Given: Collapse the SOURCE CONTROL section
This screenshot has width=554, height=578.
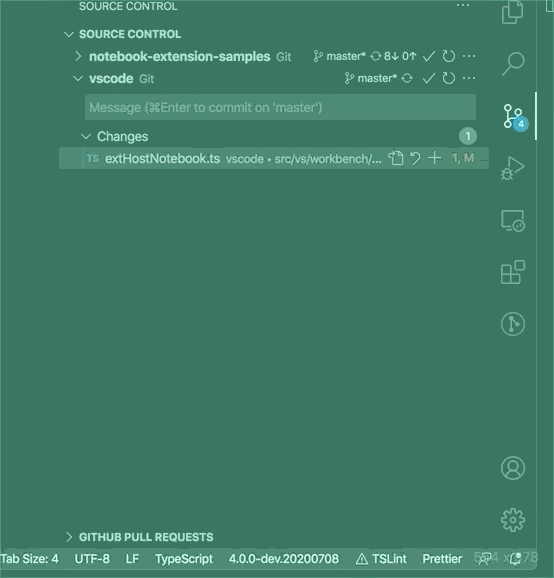Looking at the screenshot, I should 69,34.
